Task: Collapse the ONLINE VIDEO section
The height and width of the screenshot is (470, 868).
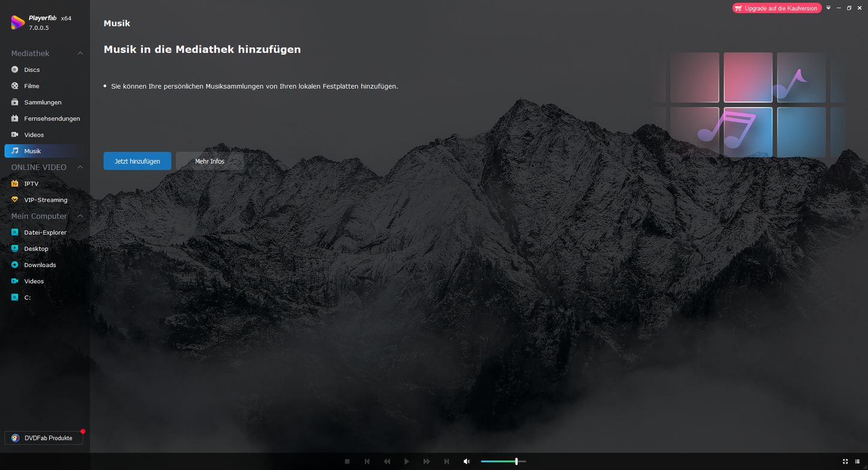Action: point(80,167)
